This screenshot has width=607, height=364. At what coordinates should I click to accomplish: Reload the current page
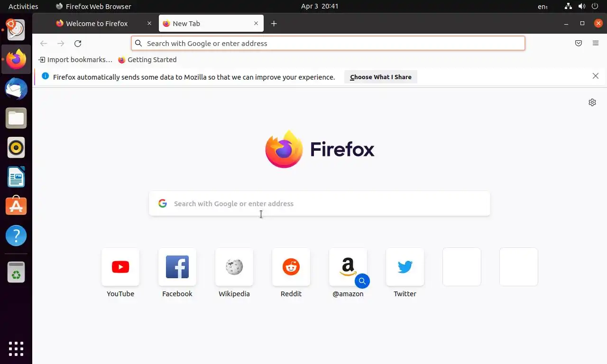point(78,43)
